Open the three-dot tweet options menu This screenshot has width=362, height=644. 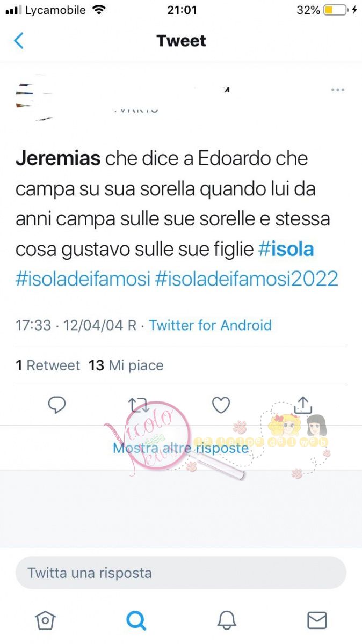click(337, 90)
